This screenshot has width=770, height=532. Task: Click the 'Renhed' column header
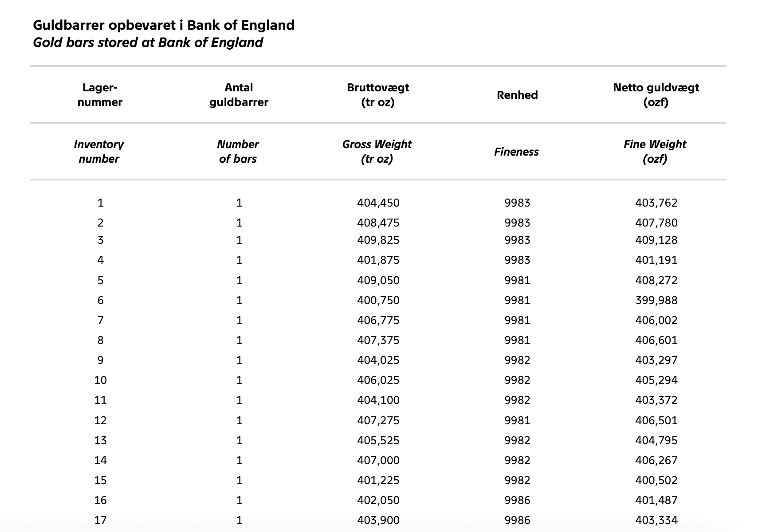click(x=517, y=95)
